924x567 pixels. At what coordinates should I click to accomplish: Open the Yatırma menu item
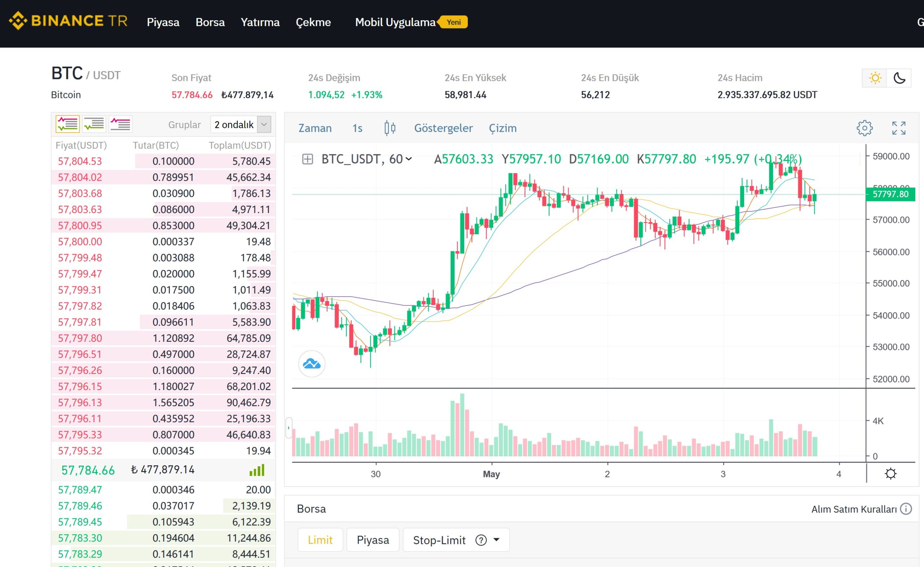[260, 22]
